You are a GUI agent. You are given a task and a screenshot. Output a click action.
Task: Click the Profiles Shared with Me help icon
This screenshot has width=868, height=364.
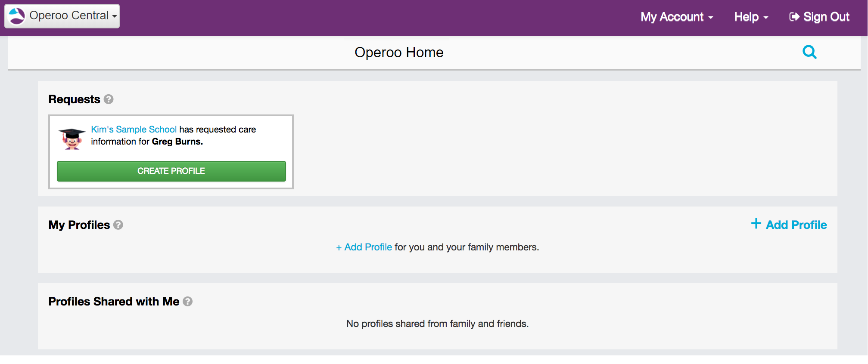click(188, 302)
